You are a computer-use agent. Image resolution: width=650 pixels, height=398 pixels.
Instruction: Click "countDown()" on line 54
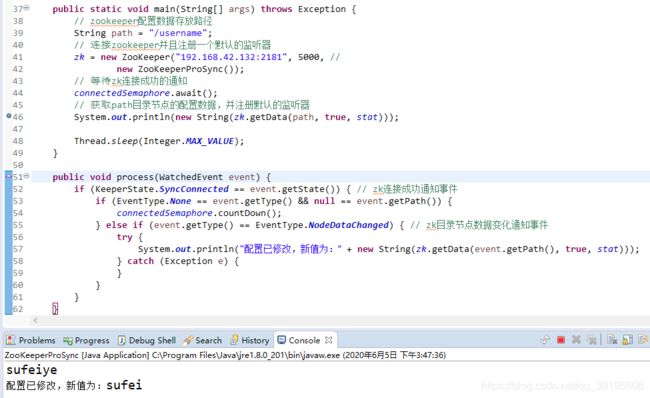coord(247,213)
